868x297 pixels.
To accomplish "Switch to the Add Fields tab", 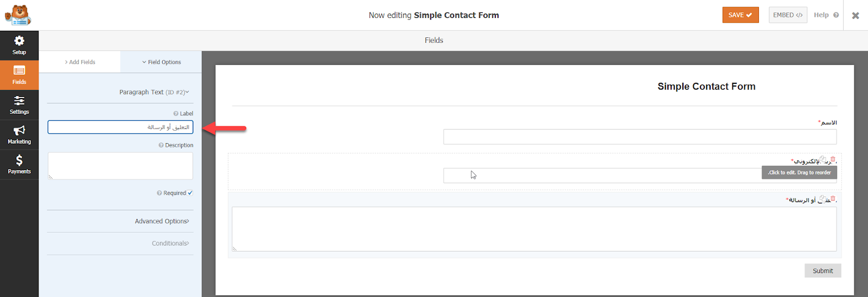I will pyautogui.click(x=80, y=62).
